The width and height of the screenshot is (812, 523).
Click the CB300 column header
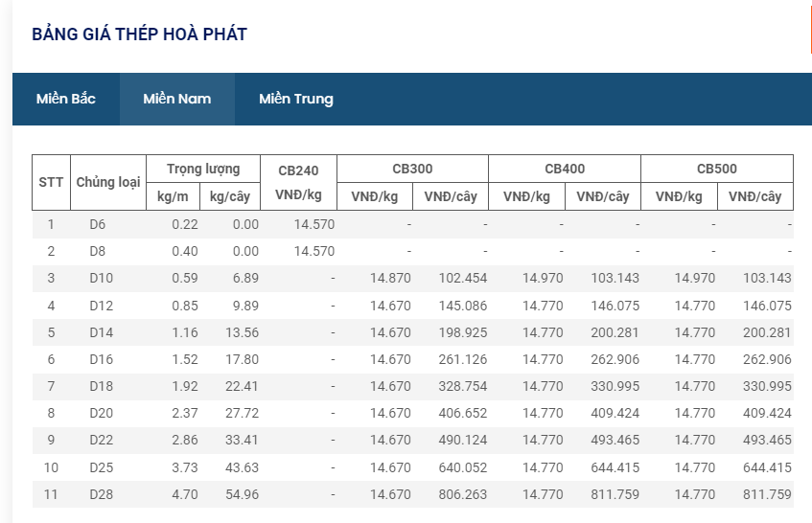click(x=412, y=169)
